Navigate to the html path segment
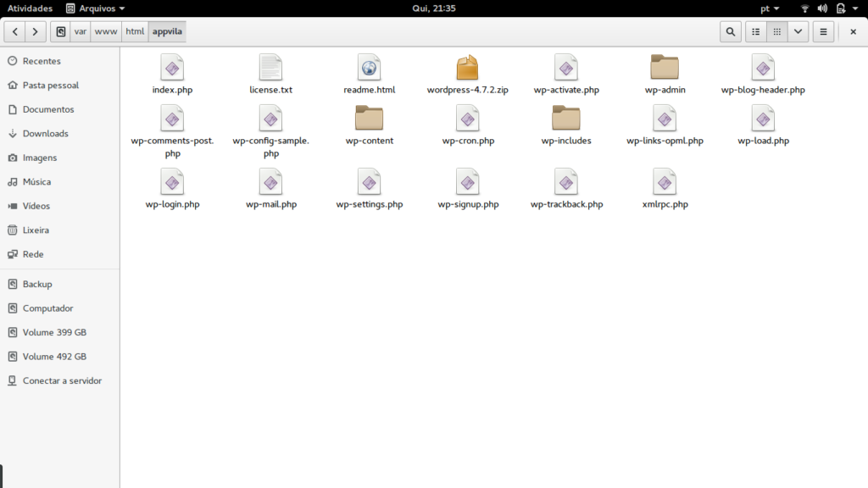Viewport: 868px width, 488px height. click(135, 31)
